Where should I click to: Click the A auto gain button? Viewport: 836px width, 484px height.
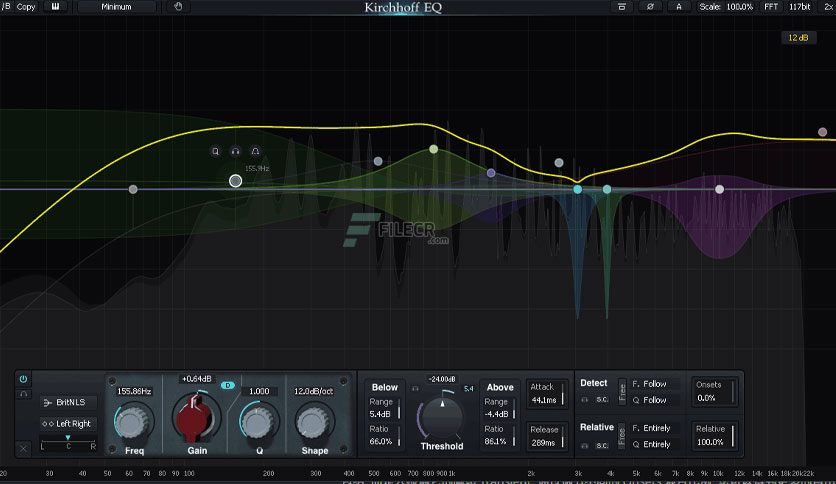[679, 6]
